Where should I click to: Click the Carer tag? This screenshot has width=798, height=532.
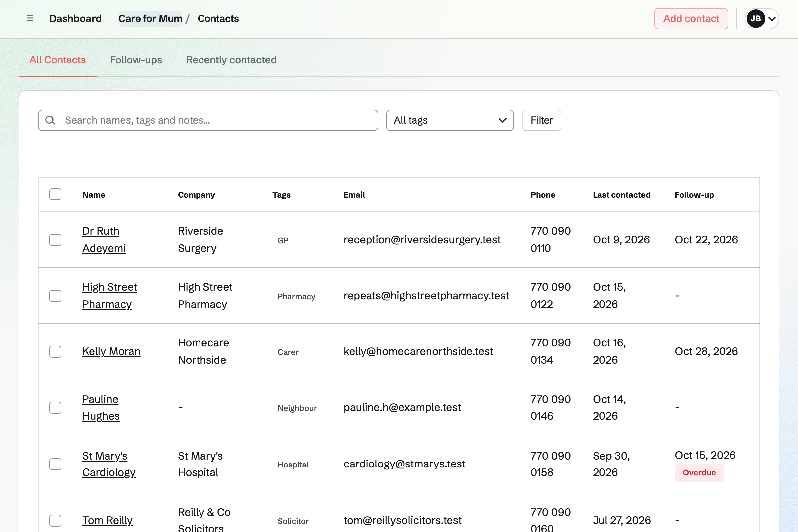pos(288,352)
